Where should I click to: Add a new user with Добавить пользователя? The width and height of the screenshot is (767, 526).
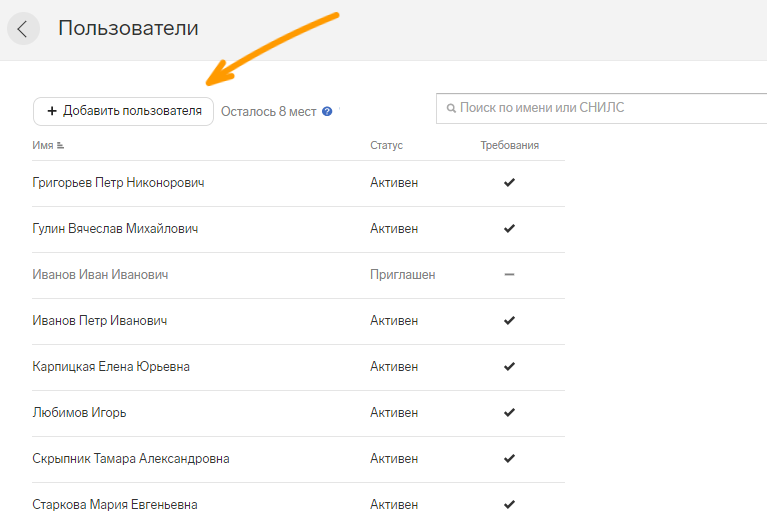(x=123, y=112)
